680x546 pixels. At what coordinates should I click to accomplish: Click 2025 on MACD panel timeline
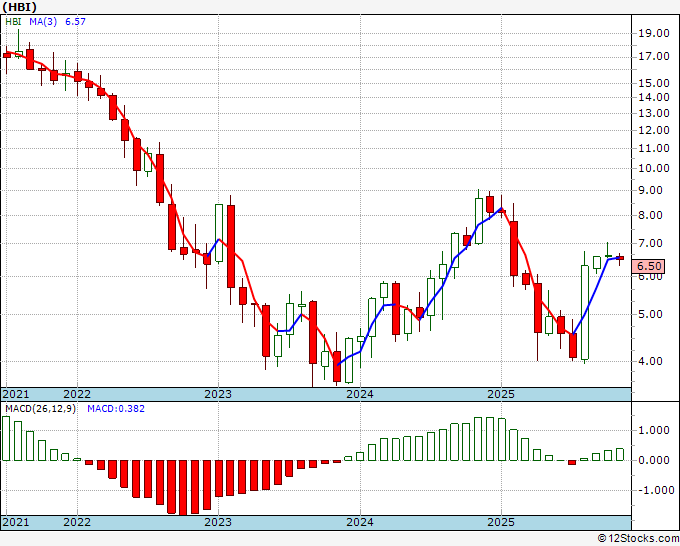[x=501, y=522]
